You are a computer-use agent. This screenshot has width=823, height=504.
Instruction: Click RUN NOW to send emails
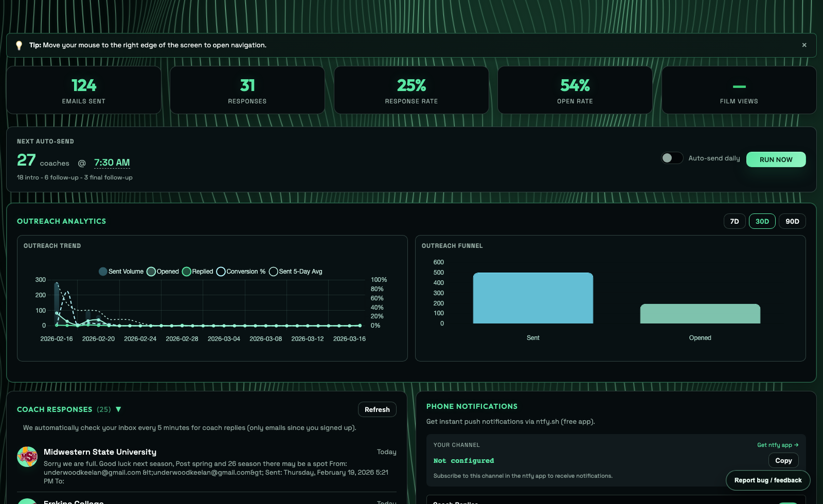776,159
